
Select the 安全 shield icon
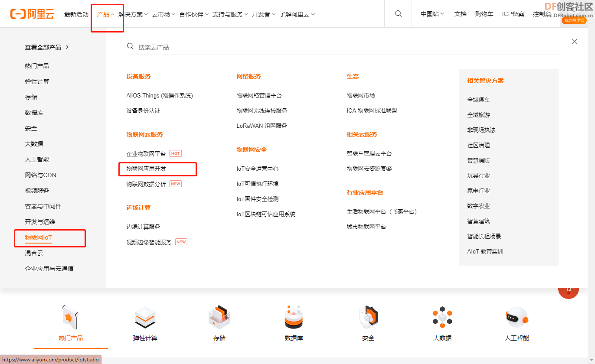(x=368, y=317)
